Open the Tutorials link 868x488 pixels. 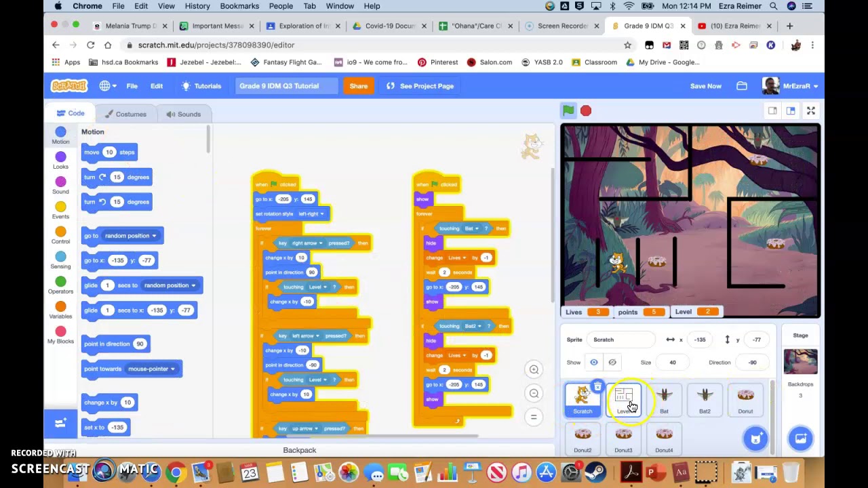coord(201,86)
